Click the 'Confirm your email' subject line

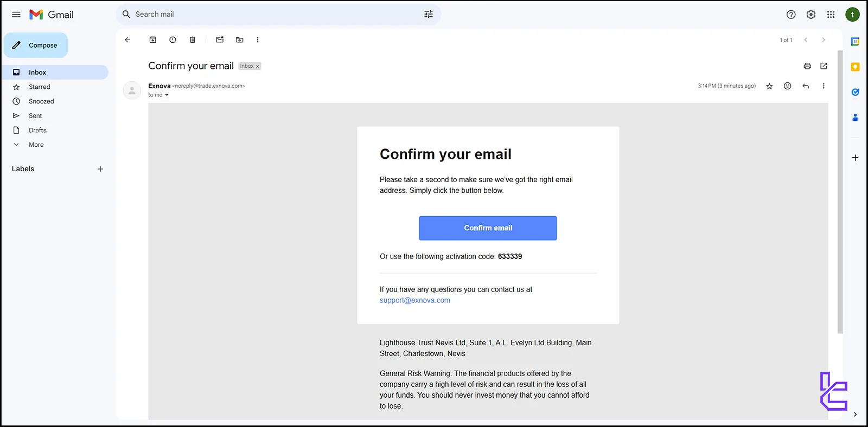(191, 66)
